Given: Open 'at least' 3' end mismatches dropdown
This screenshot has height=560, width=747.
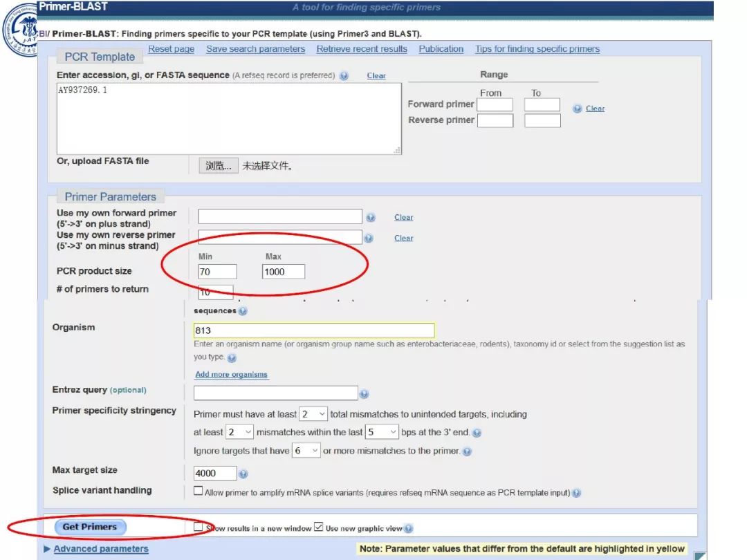Looking at the screenshot, I should [x=239, y=432].
